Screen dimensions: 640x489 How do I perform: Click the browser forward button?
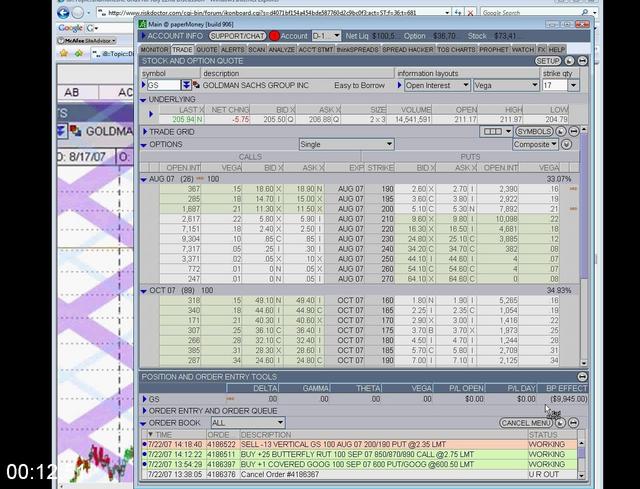pyautogui.click(x=78, y=13)
